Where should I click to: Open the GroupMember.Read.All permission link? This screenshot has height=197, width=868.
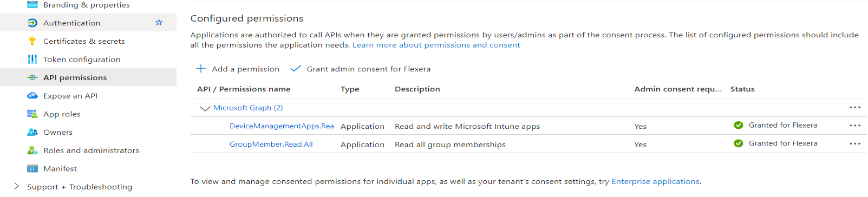coord(271,144)
